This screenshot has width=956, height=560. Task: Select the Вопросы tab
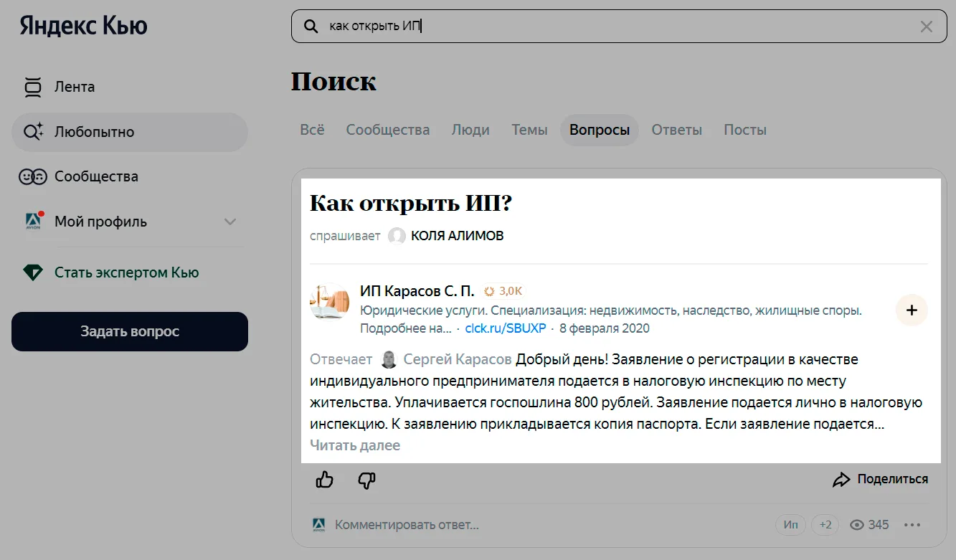(x=600, y=130)
